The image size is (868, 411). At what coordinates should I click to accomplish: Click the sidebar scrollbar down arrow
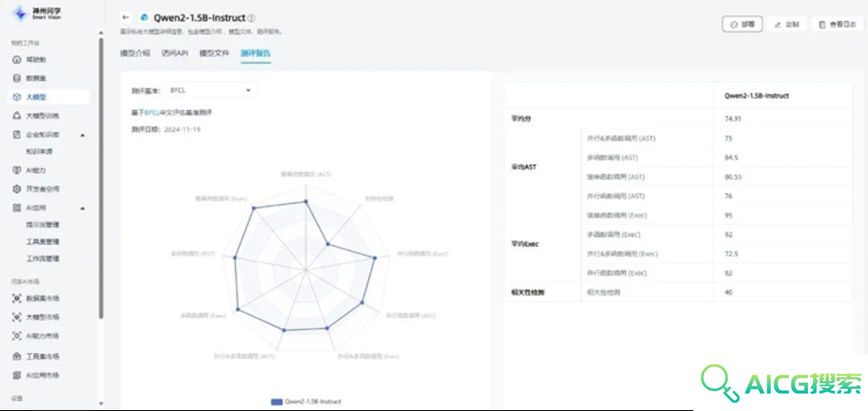(x=101, y=403)
